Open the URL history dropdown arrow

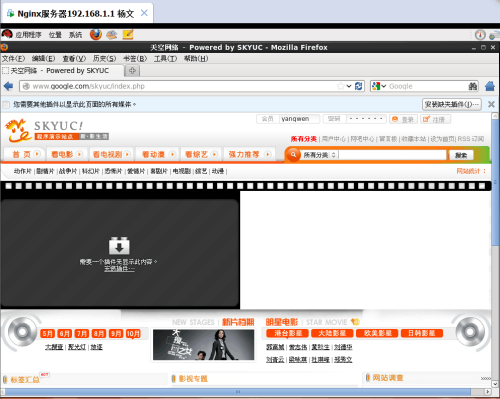click(x=349, y=86)
